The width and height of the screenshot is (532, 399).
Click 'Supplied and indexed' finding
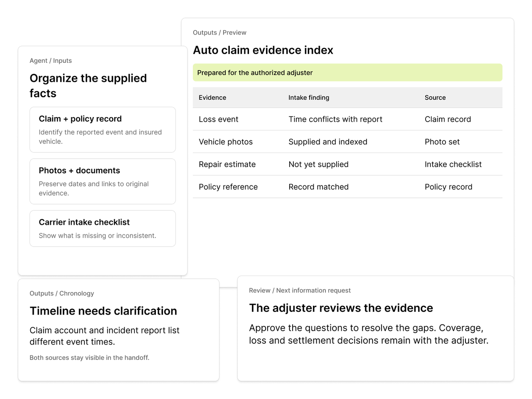(328, 142)
